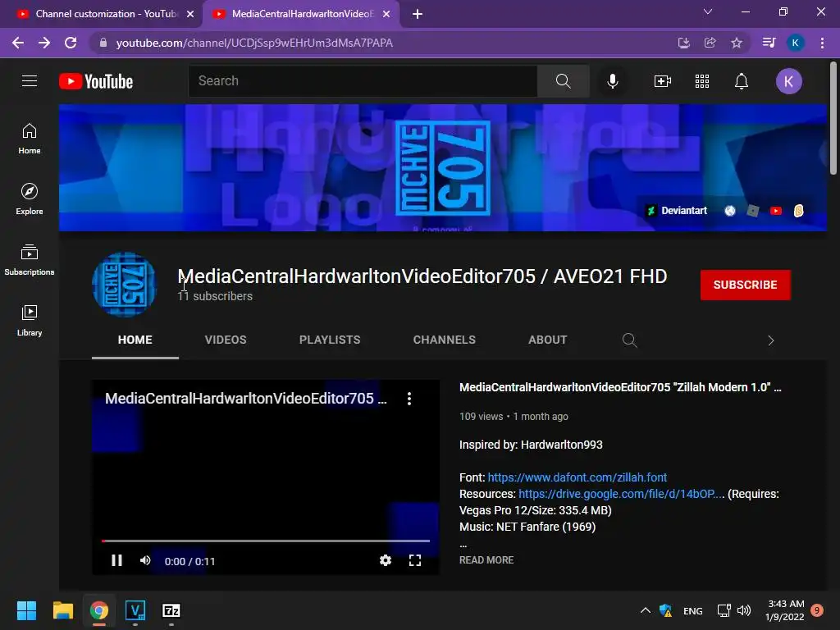This screenshot has height=630, width=840.
Task: Open Explore in the sidebar
Action: point(30,199)
